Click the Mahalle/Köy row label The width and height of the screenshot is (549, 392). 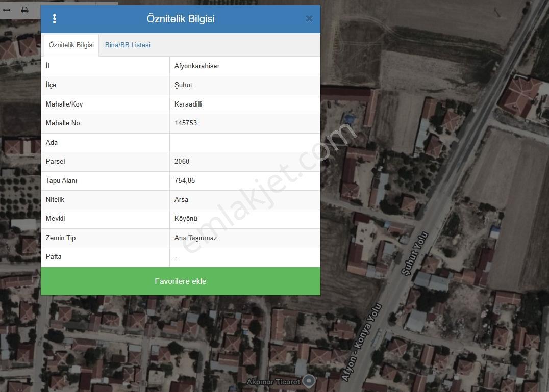(x=64, y=104)
